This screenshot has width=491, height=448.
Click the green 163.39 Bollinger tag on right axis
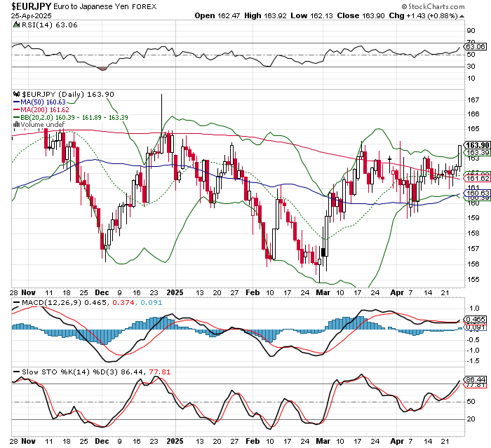[x=478, y=152]
